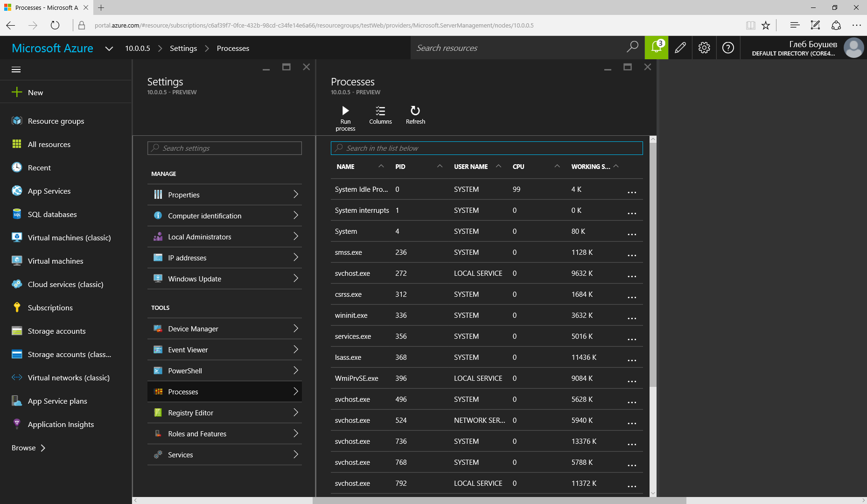The width and height of the screenshot is (867, 504).
Task: Open browser Hub icon
Action: tap(795, 25)
